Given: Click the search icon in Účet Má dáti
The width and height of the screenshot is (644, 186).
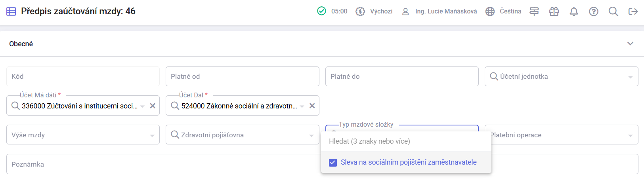Looking at the screenshot, I should pos(15,106).
